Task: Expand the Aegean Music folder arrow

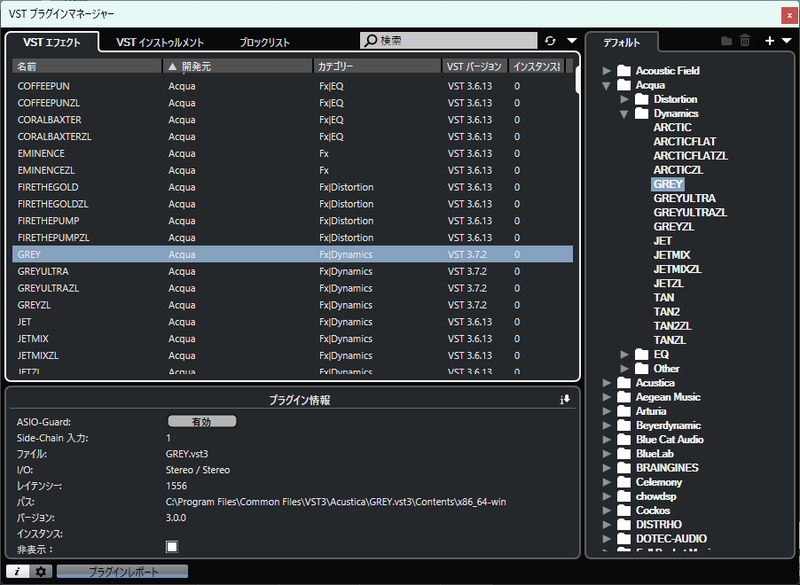Action: (607, 397)
